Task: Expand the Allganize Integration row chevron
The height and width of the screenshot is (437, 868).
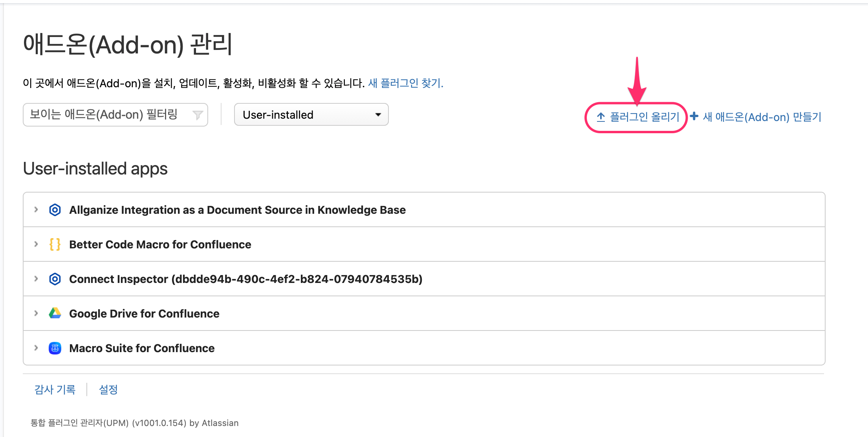Action: click(x=36, y=209)
